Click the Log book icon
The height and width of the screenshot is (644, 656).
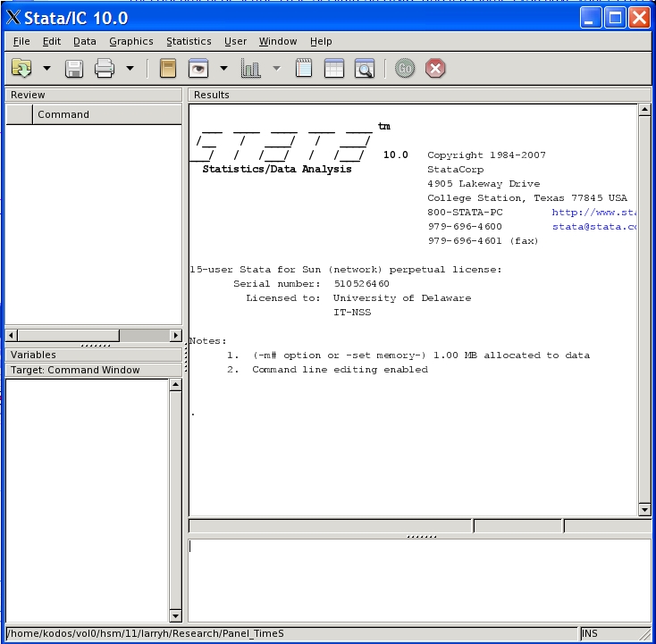point(166,69)
